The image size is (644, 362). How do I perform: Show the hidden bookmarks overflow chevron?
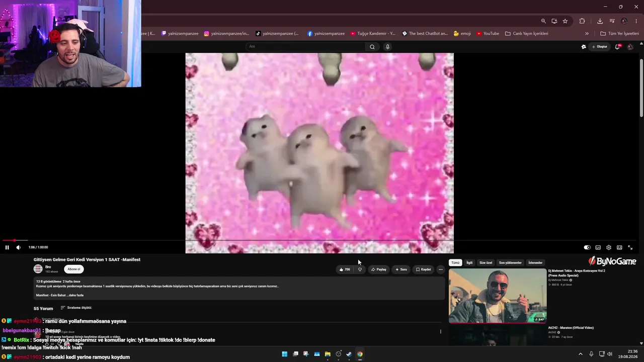tap(587, 34)
